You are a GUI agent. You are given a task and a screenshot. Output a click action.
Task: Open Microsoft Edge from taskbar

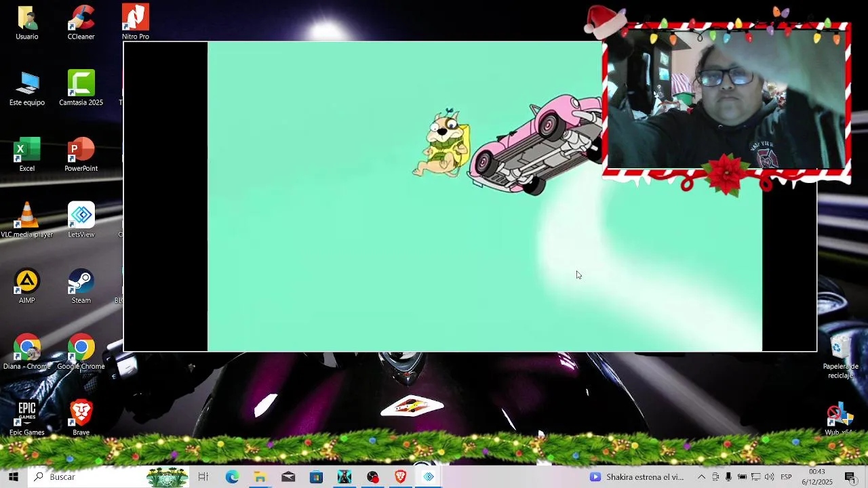232,477
